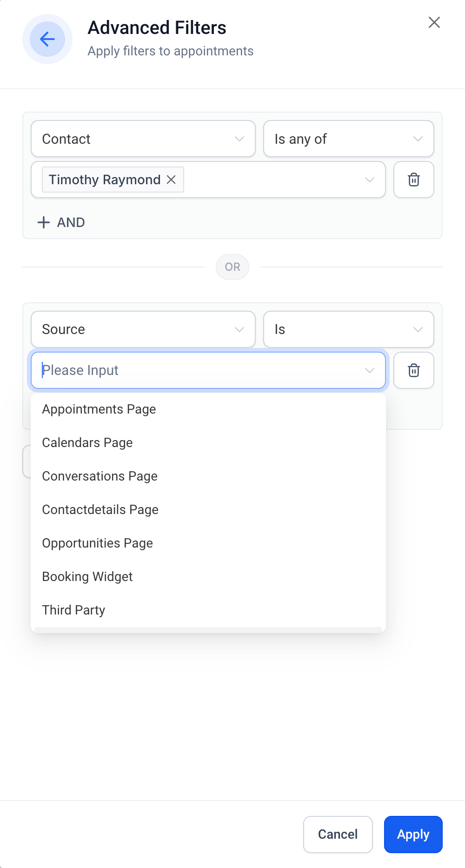465x868 pixels.
Task: Delete the Source filter row
Action: pyautogui.click(x=413, y=370)
